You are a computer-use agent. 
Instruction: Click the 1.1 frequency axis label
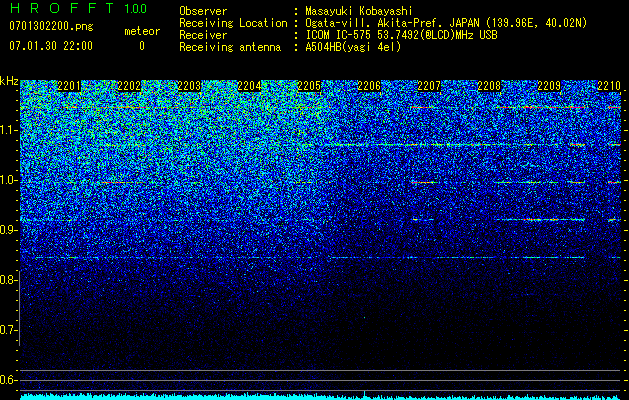[8, 130]
